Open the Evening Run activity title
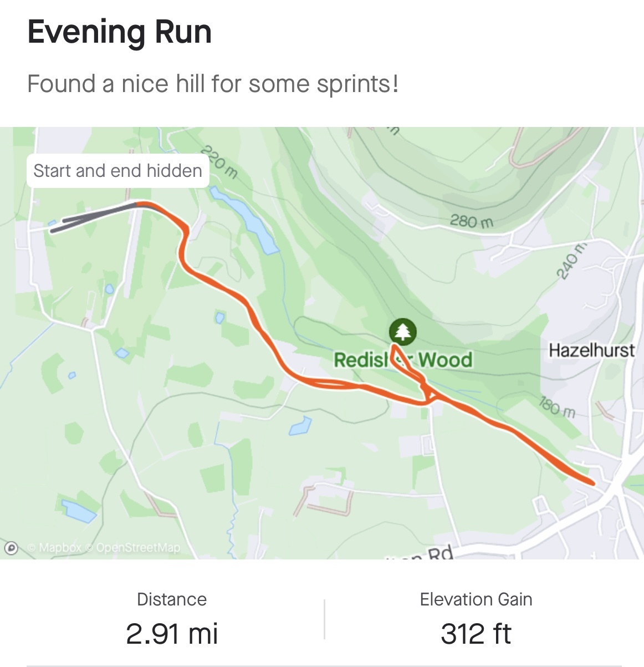Viewport: 644px width, 667px height. 120,32
